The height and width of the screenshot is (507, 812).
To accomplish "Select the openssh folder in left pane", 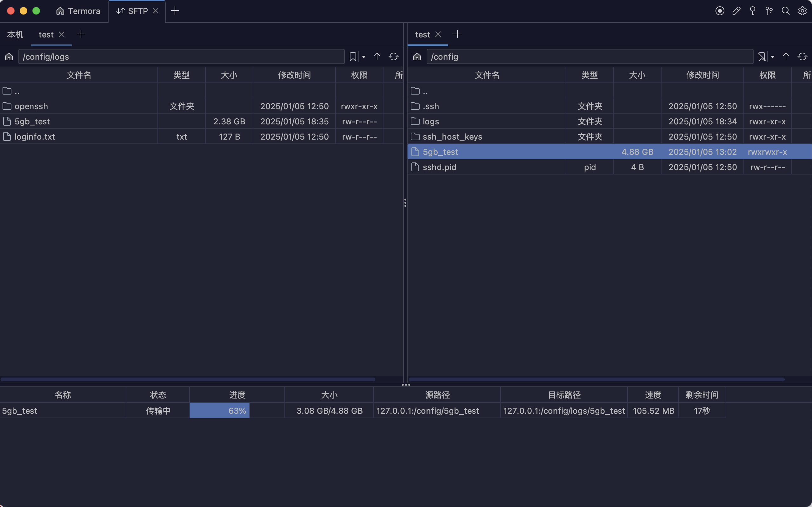I will pos(31,106).
